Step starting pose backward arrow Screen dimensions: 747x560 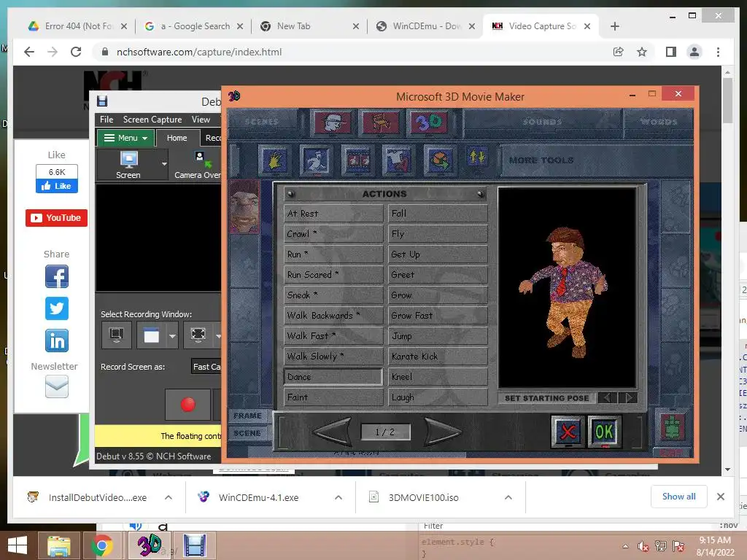(x=607, y=397)
